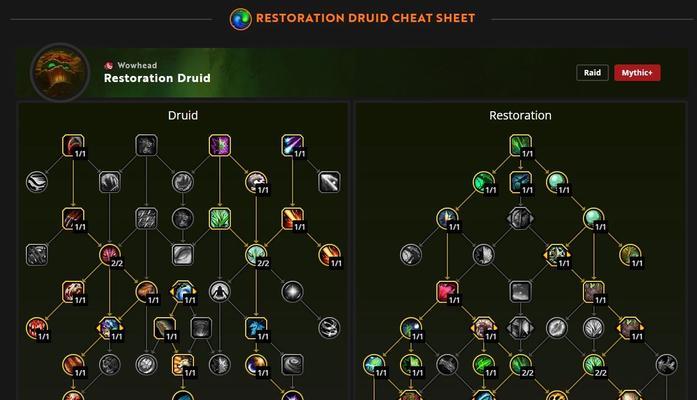Pick the grey cloudy square talent in Restoration tree
This screenshot has height=400, width=697.
click(x=521, y=292)
